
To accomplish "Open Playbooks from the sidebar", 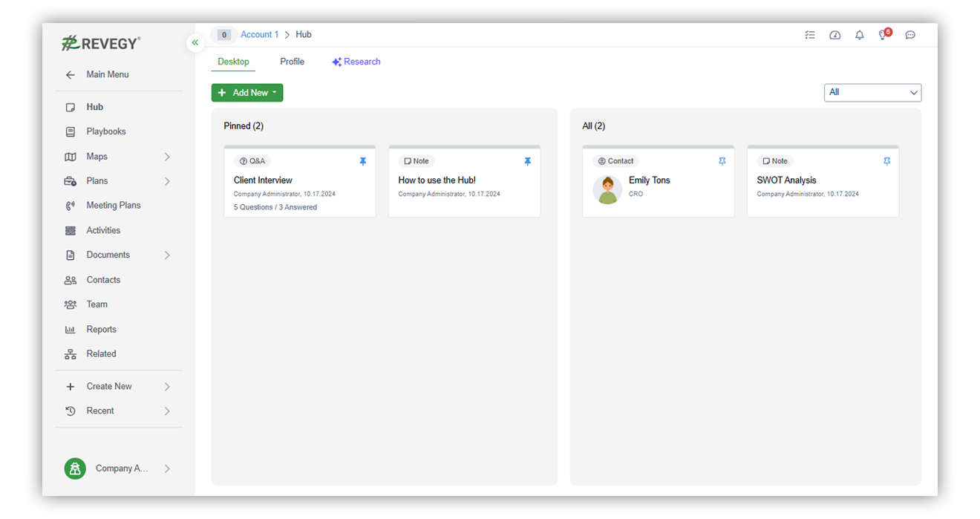I will [x=106, y=131].
